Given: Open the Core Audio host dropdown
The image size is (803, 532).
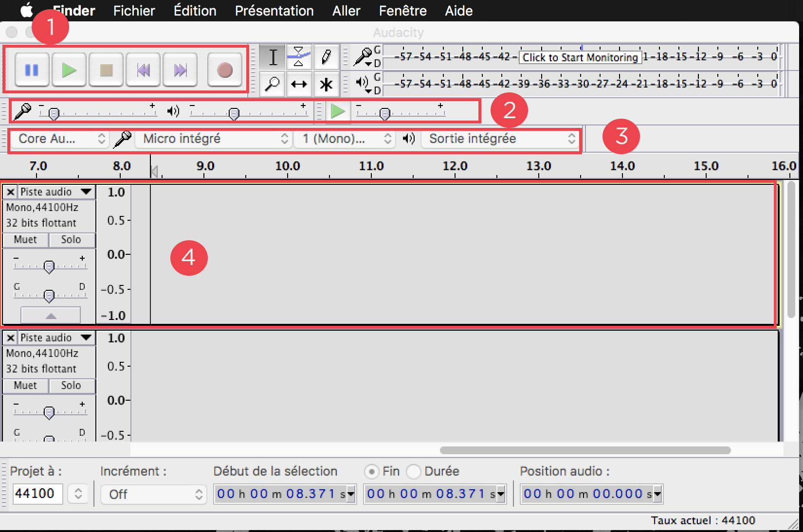Looking at the screenshot, I should pyautogui.click(x=59, y=139).
